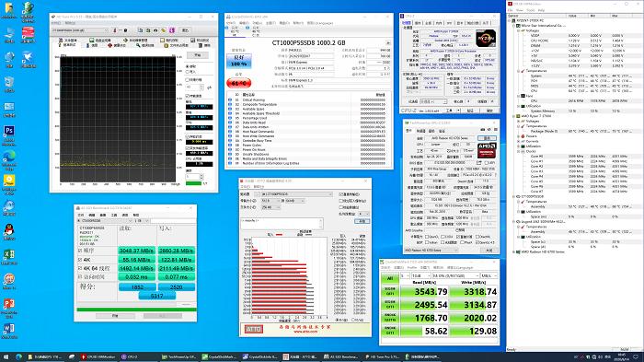Open the QQ penguin desktop shortcut

point(9,229)
